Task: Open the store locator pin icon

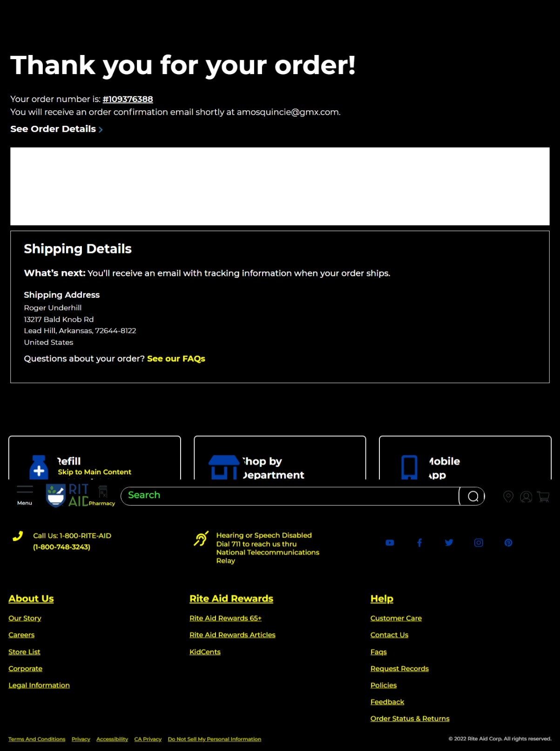Action: (508, 497)
